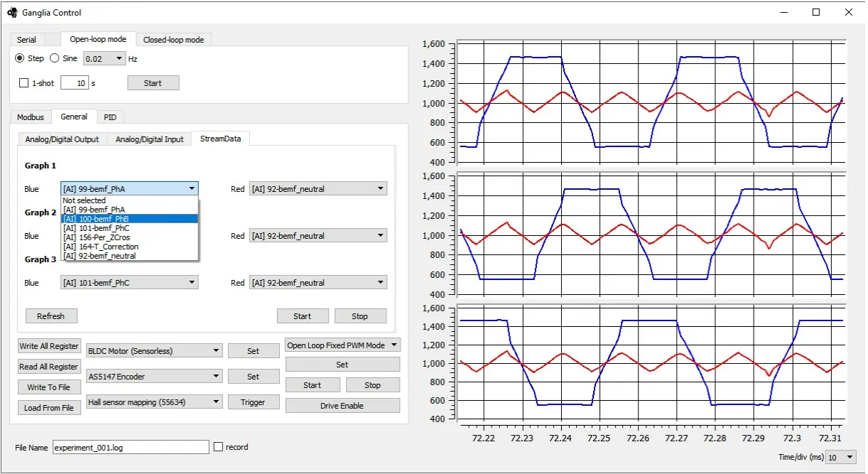Open the frequency Hz dropdown
Screen dimensions: 868x474
[104, 58]
